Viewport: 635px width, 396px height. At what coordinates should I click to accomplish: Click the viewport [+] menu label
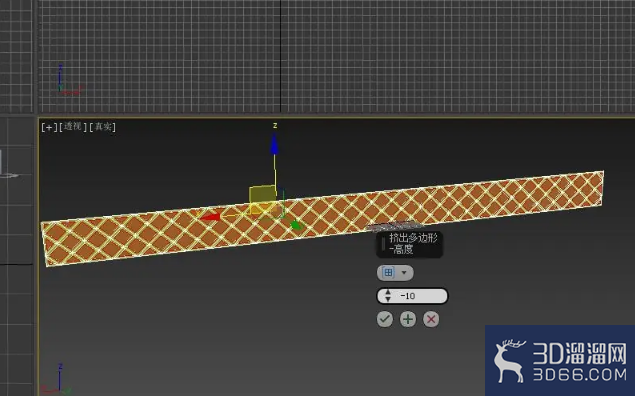(x=49, y=127)
